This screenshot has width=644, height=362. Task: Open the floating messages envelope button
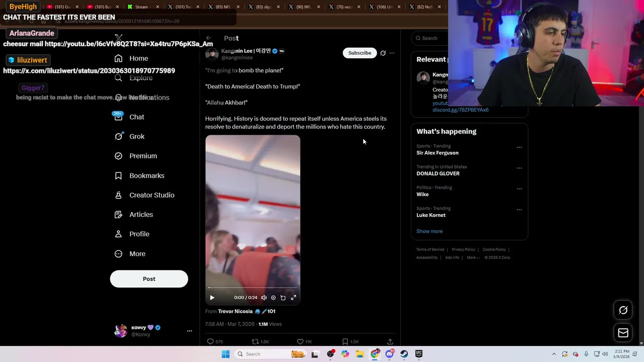point(623,333)
